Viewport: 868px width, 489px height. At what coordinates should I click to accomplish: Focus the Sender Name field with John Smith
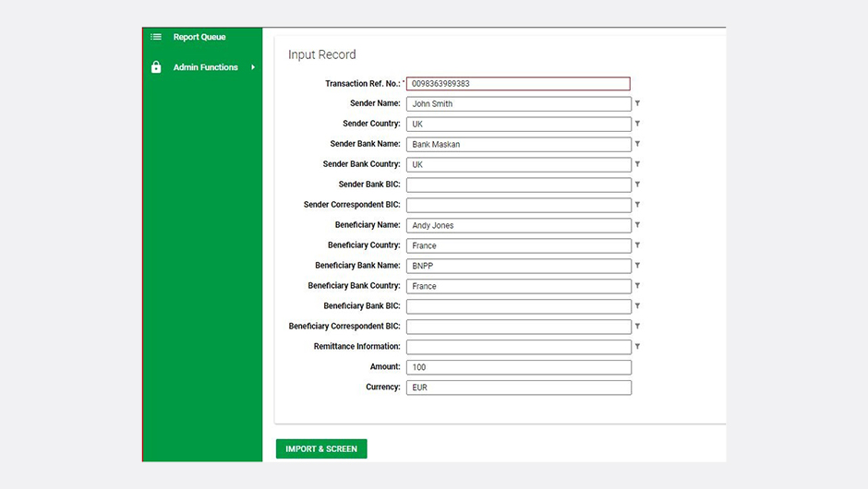click(x=519, y=103)
